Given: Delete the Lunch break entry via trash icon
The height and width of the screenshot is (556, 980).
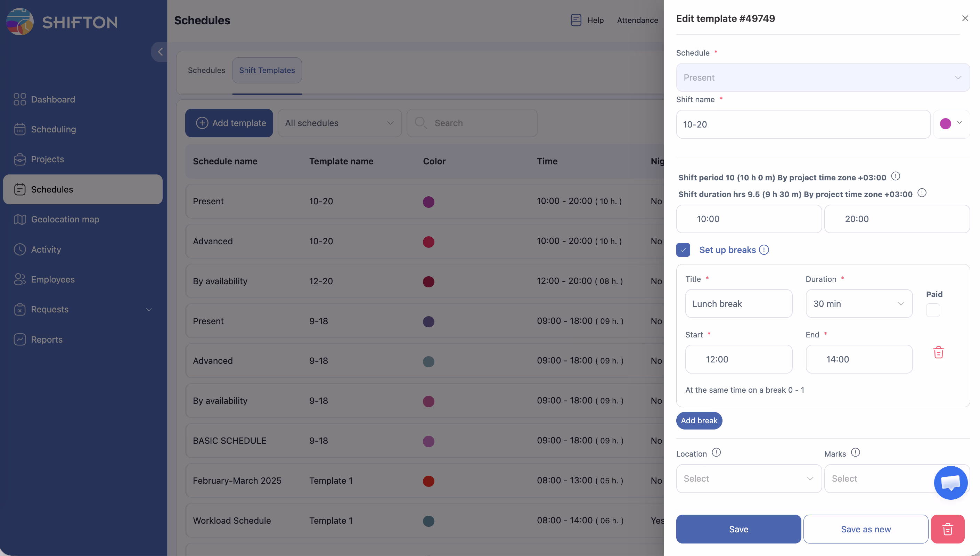Looking at the screenshot, I should tap(938, 352).
